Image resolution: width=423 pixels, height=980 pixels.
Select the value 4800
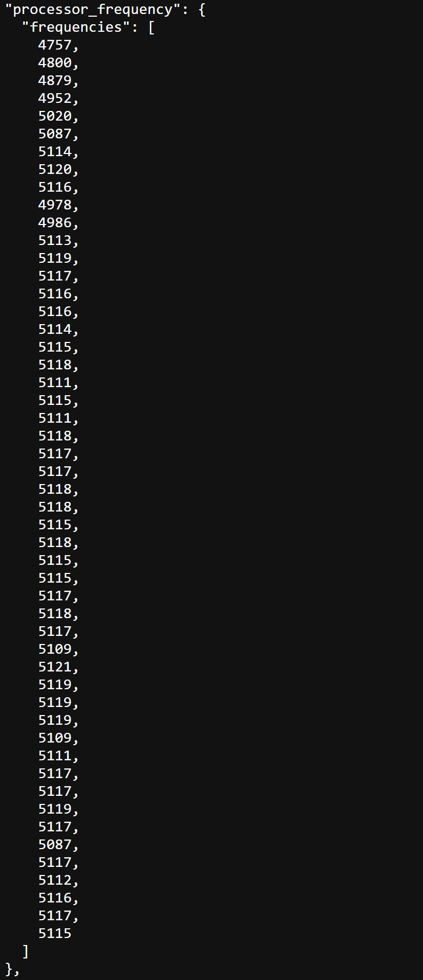[x=55, y=63]
